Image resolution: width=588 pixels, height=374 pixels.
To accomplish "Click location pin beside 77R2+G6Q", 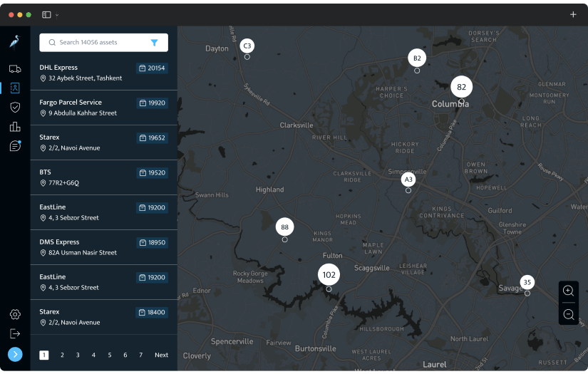I will (x=43, y=183).
